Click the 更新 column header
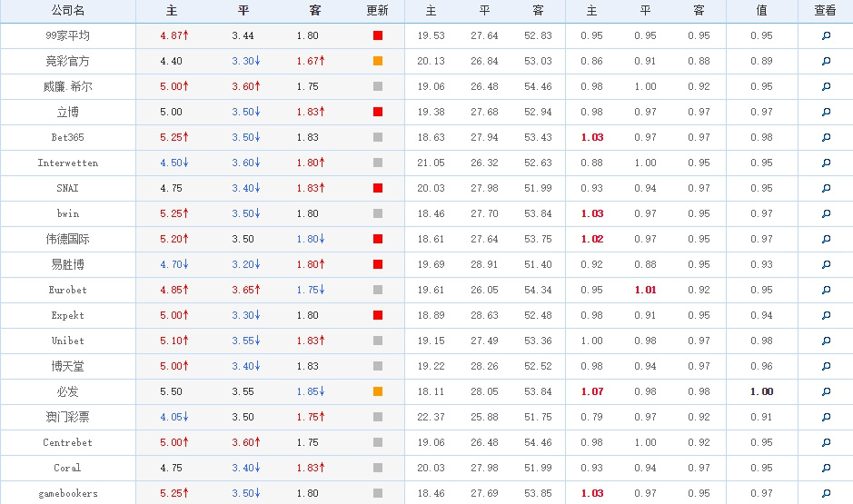Screen dimensions: 853x504 pyautogui.click(x=378, y=10)
